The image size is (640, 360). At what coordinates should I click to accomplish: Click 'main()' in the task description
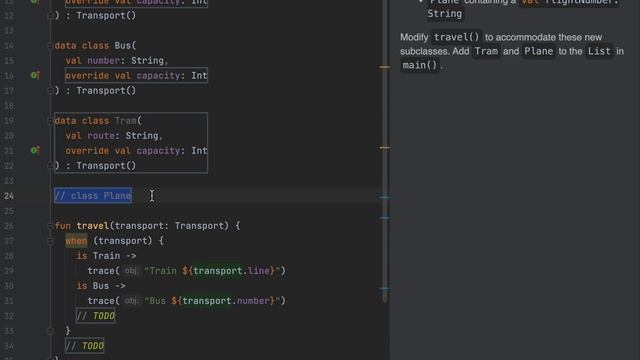(420, 65)
